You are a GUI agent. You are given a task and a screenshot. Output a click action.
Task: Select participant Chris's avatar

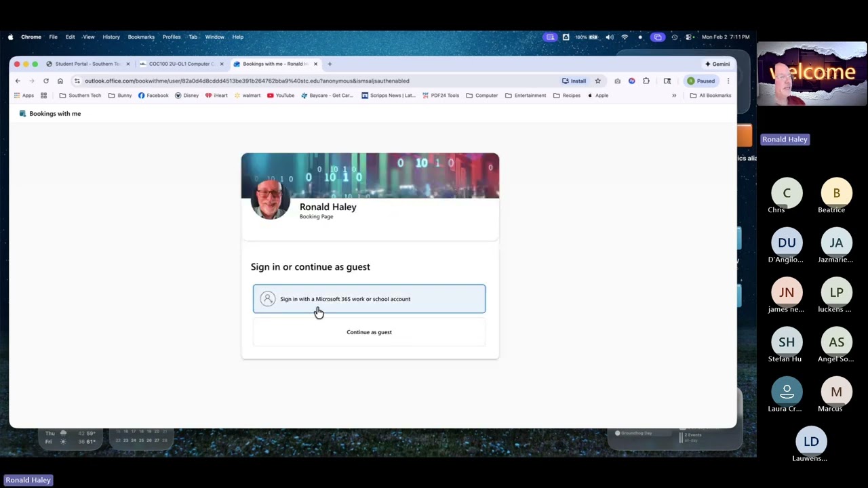[x=787, y=193]
